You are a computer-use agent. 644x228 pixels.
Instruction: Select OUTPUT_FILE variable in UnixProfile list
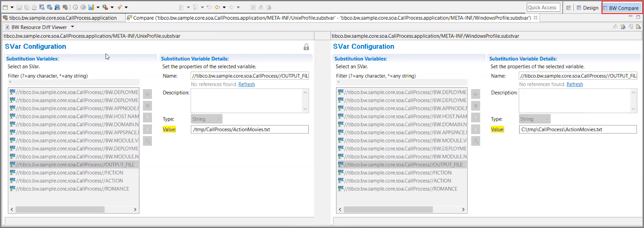click(73, 164)
